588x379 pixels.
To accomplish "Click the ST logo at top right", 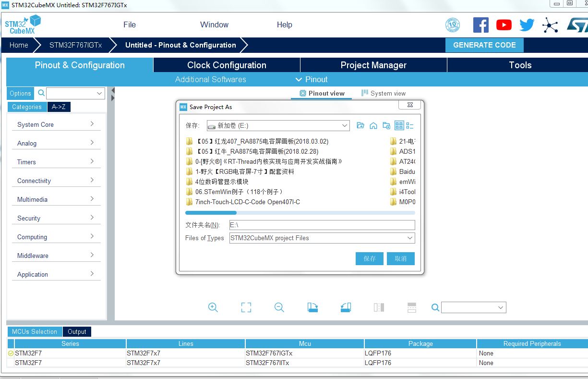I will (x=577, y=25).
